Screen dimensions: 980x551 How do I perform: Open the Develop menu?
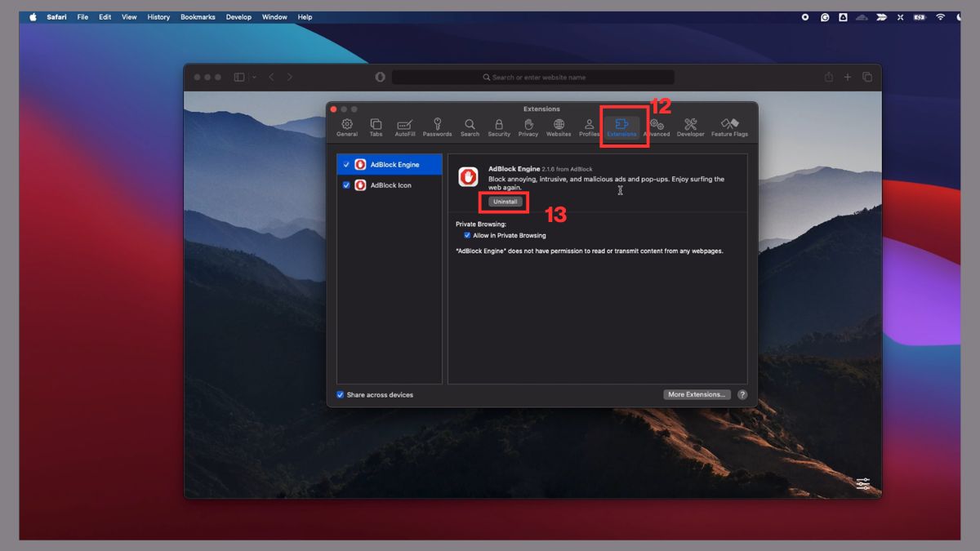238,17
